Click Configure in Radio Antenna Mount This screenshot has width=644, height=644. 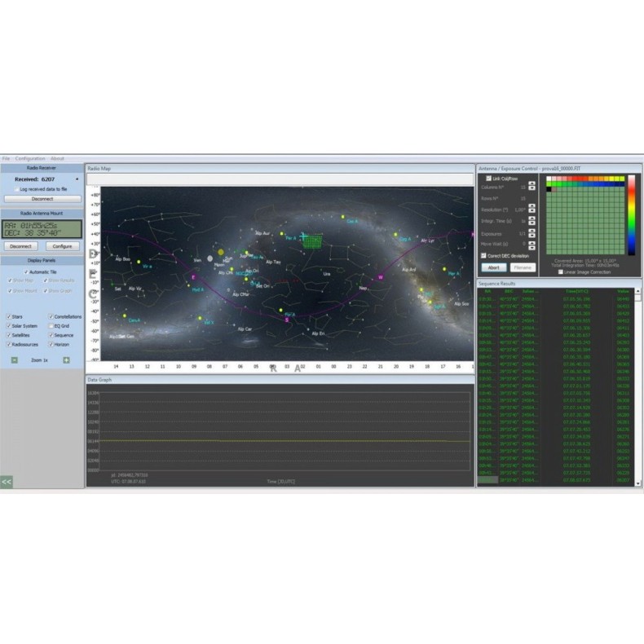63,245
